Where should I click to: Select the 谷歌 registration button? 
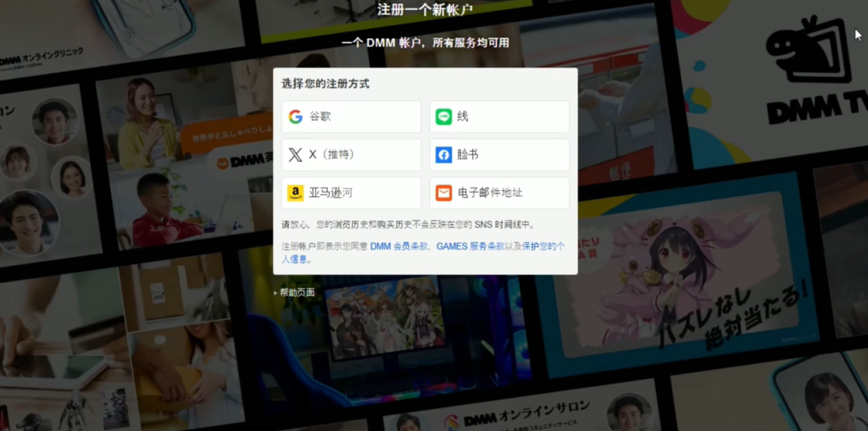(351, 117)
